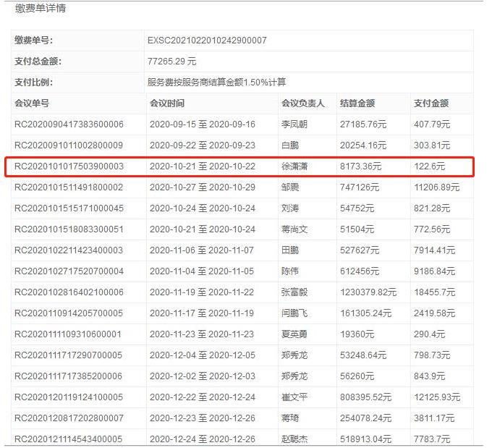Click the total payment amount 77265.29 元

(171, 62)
